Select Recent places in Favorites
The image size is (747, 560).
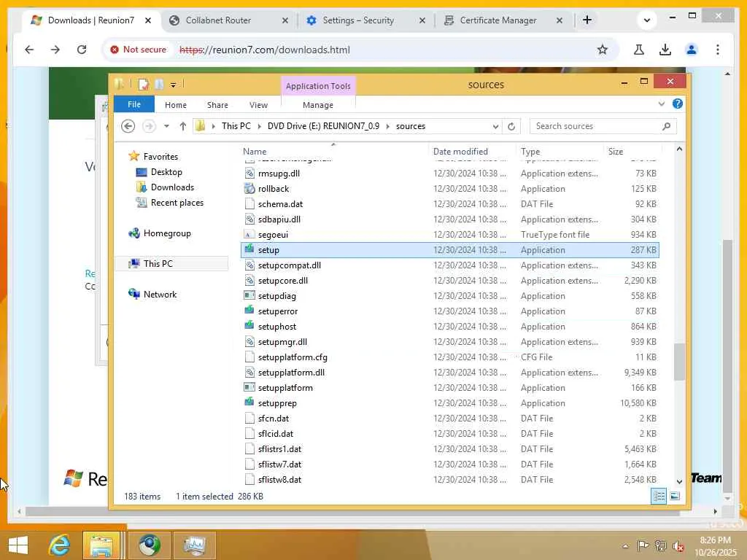point(177,203)
